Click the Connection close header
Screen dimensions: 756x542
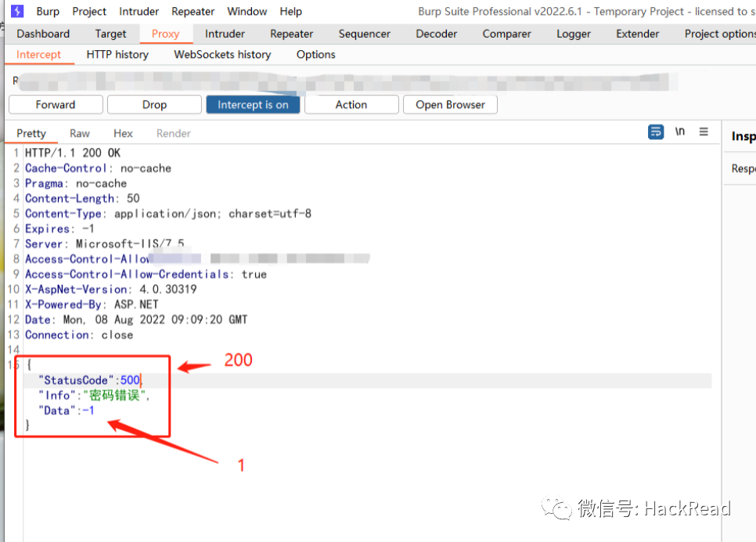pos(79,335)
